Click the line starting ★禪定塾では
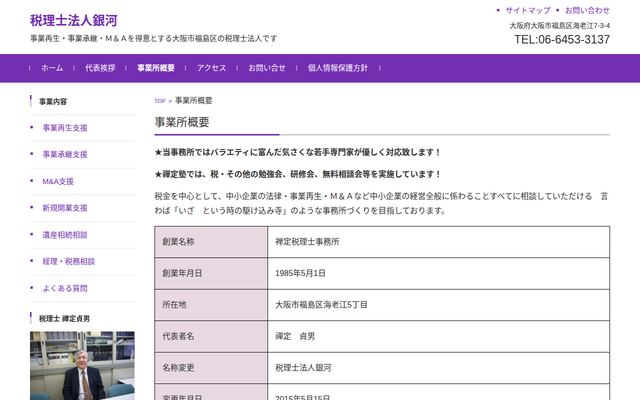 click(298, 174)
